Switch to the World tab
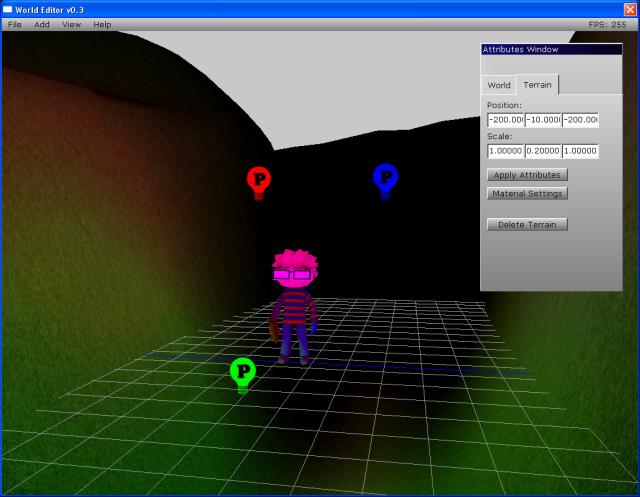 click(499, 85)
